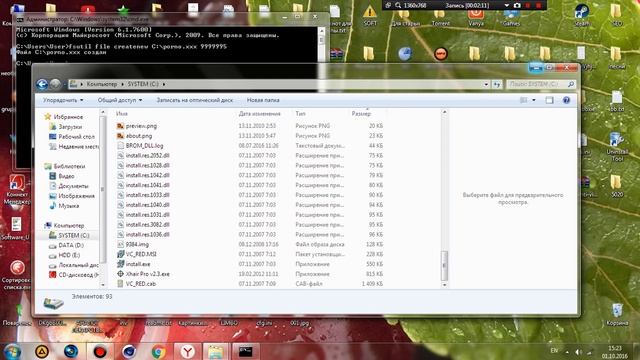Toggle the preview pane button

[549, 100]
